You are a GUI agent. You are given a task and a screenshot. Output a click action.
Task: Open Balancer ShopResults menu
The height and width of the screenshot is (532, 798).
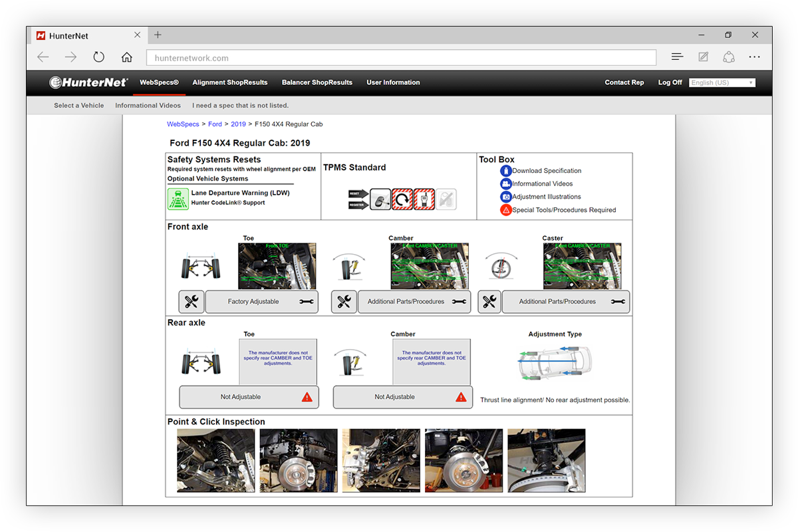[x=317, y=82]
